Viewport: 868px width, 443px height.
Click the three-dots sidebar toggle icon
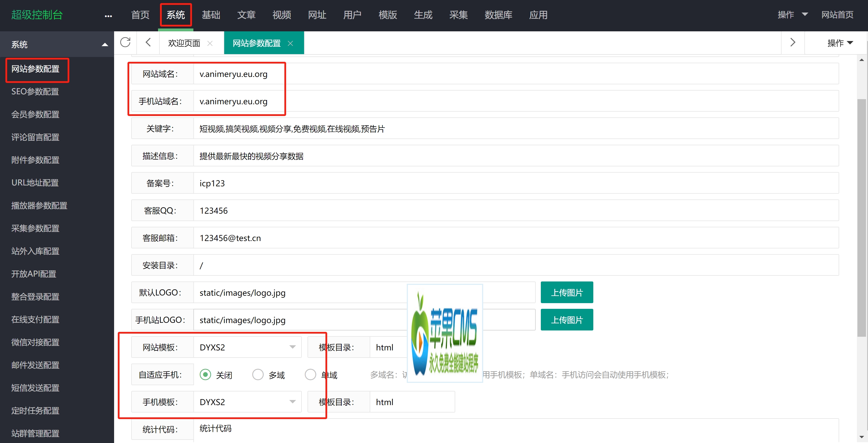point(108,16)
